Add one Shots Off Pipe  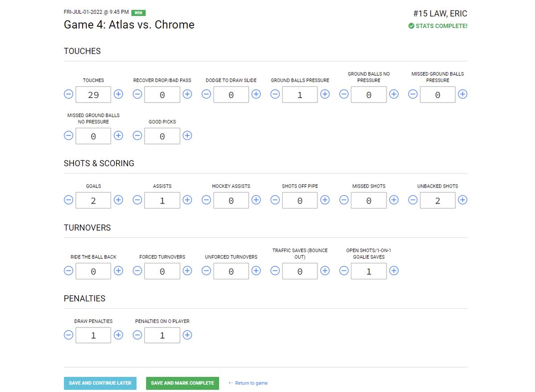(325, 200)
